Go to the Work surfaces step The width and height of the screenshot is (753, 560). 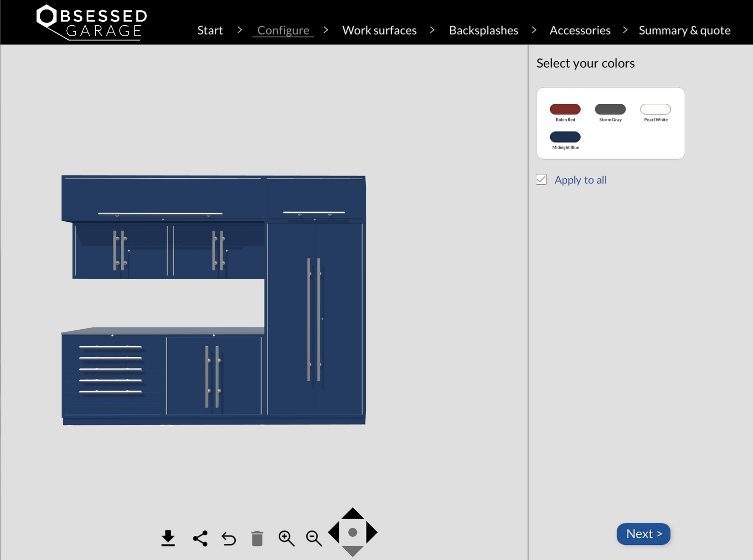[379, 31]
